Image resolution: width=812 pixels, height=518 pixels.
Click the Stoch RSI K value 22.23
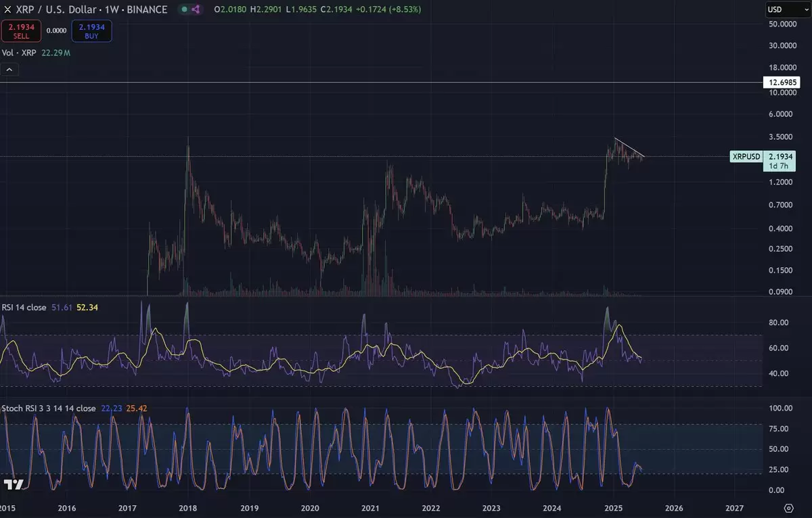[112, 408]
